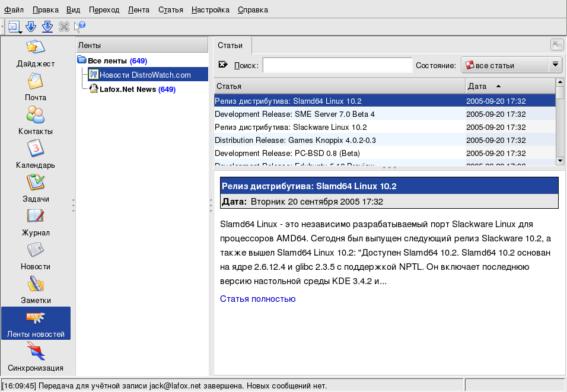Click the blue article title header in the preview pane
The width and height of the screenshot is (567, 392).
389,186
